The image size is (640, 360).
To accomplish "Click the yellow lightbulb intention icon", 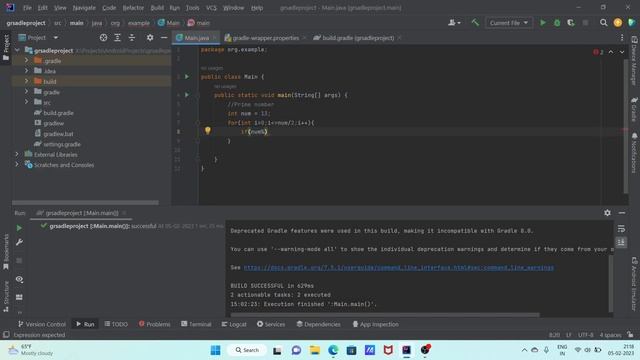I will tap(207, 131).
